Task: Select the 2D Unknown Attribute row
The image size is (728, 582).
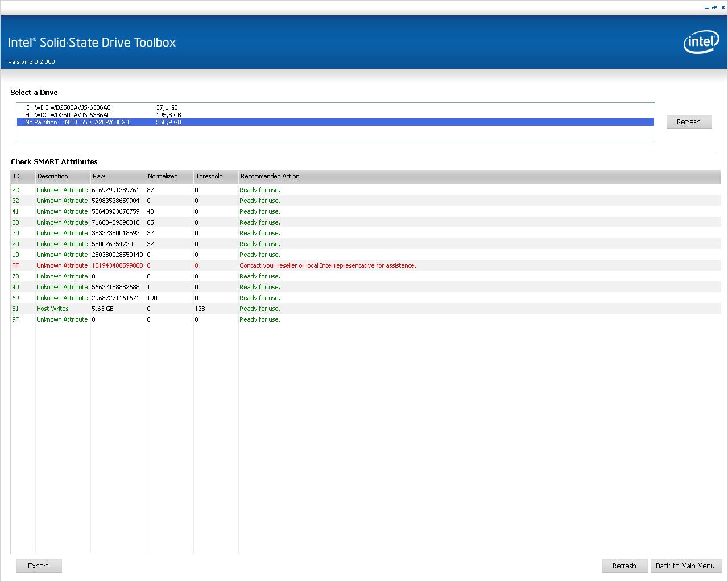Action: (366, 190)
